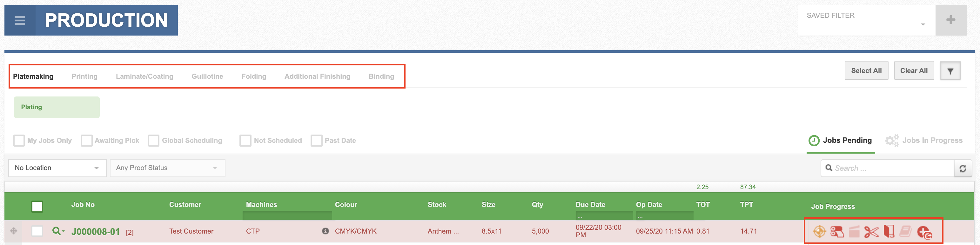
Task: Click the plus button beside Saved Filter
Action: (951, 20)
